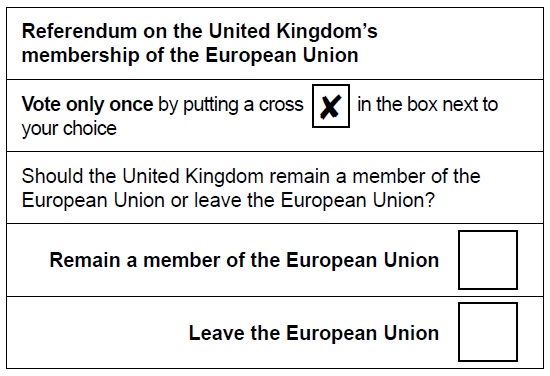Select the Referendum title heading text
Image resolution: width=550 pixels, height=376 pixels.
200,43
